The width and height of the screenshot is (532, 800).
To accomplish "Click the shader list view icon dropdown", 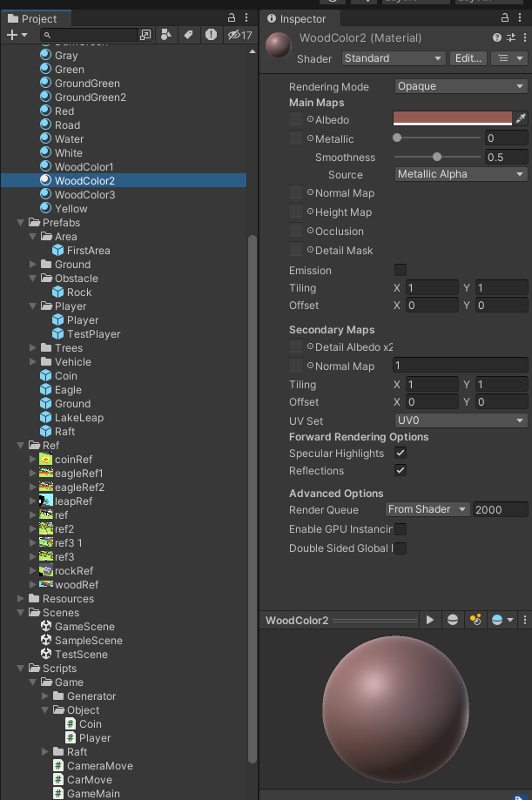I will (510, 58).
